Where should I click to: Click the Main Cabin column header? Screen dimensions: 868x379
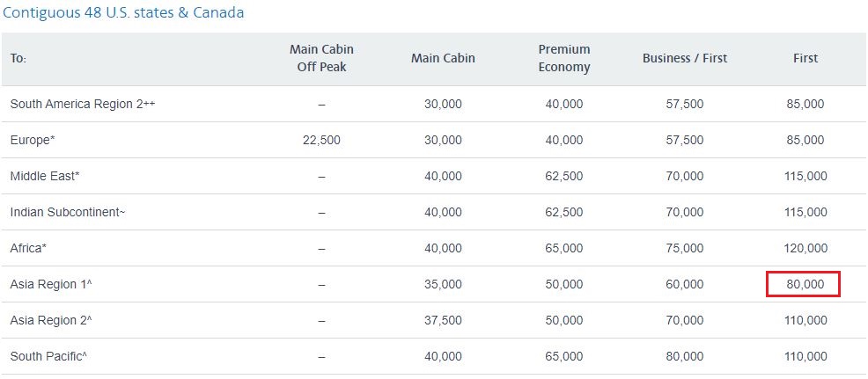click(x=443, y=58)
